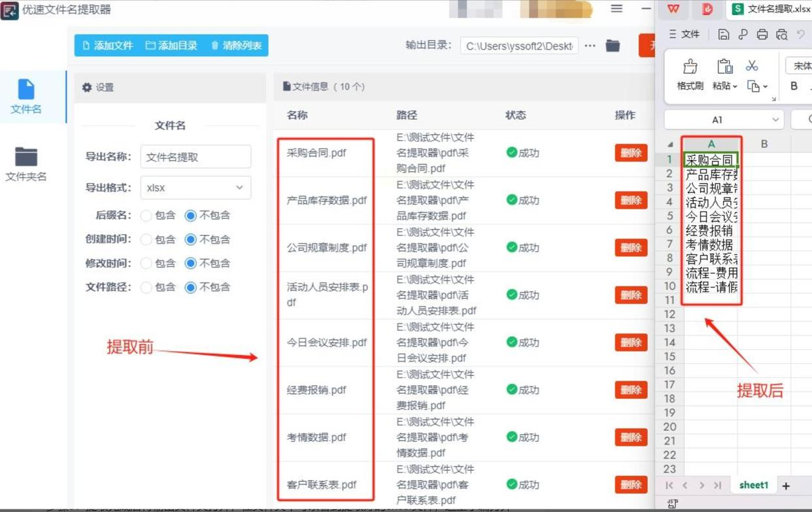Open the WPS 文件 menu

pyautogui.click(x=685, y=35)
